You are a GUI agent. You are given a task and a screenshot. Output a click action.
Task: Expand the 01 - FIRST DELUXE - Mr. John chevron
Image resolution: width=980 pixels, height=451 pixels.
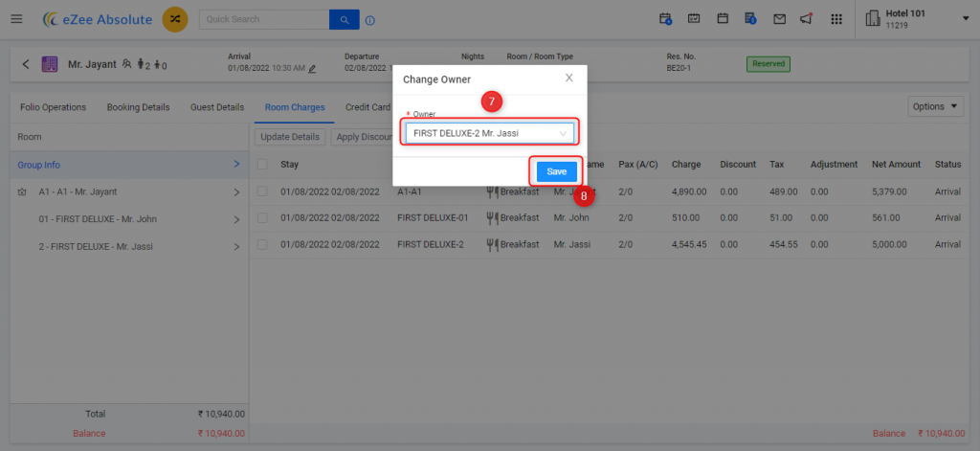237,219
